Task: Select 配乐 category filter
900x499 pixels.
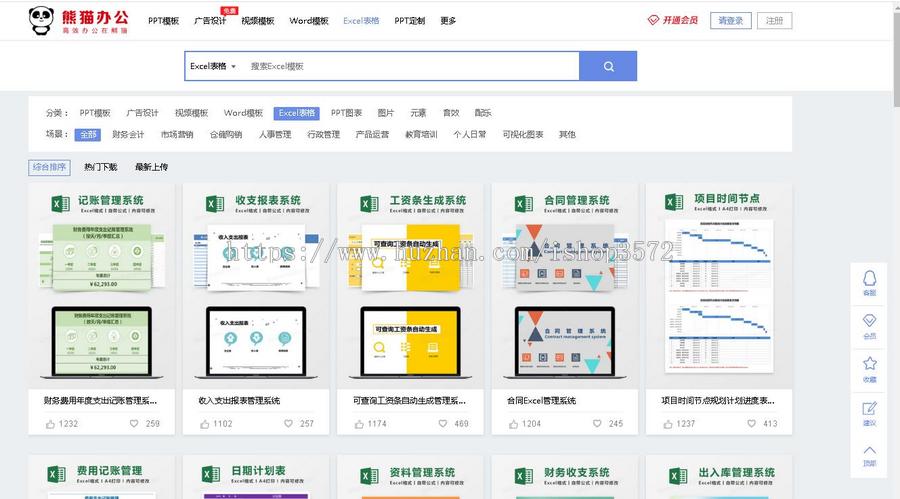Action: click(483, 113)
